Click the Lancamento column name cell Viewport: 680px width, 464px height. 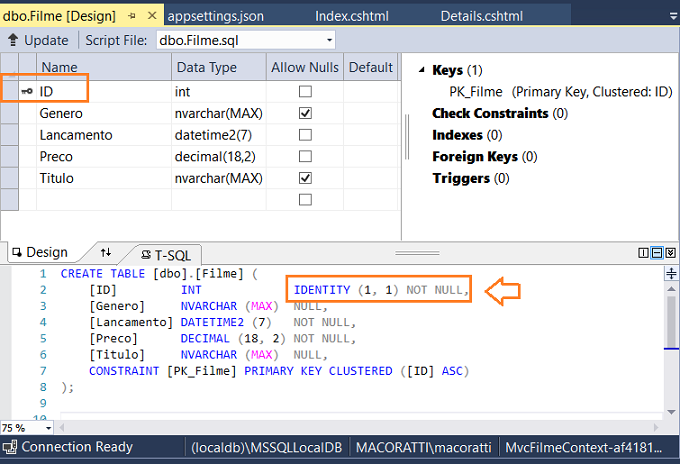[x=104, y=135]
